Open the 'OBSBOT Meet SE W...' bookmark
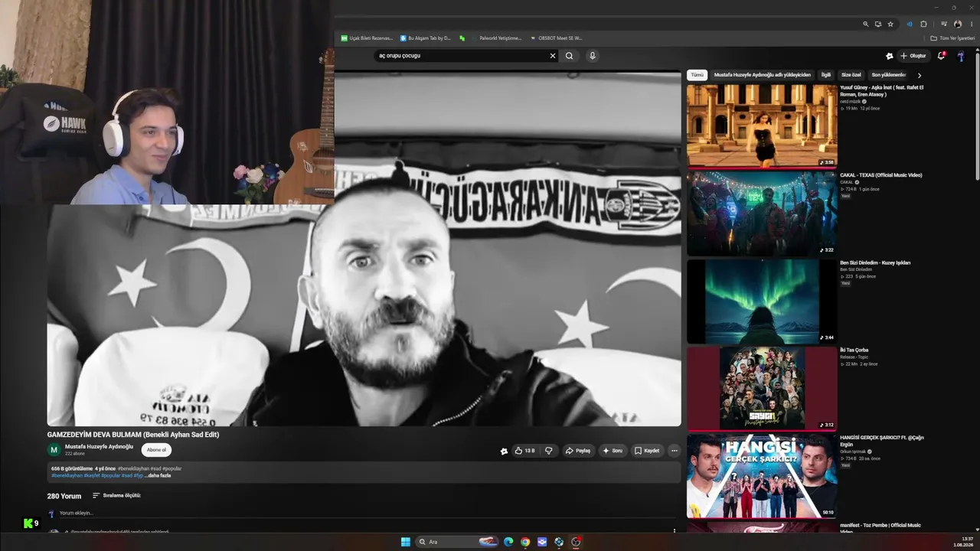This screenshot has width=980, height=551. (x=556, y=37)
